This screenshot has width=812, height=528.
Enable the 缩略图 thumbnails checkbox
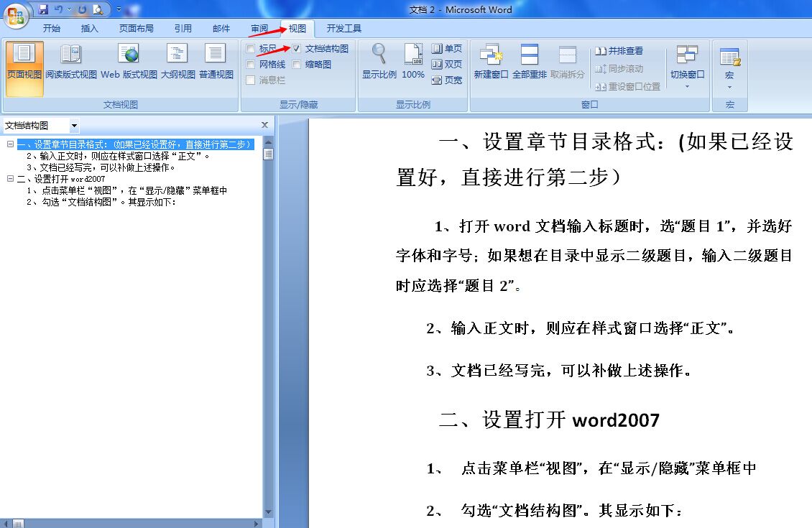tap(297, 65)
